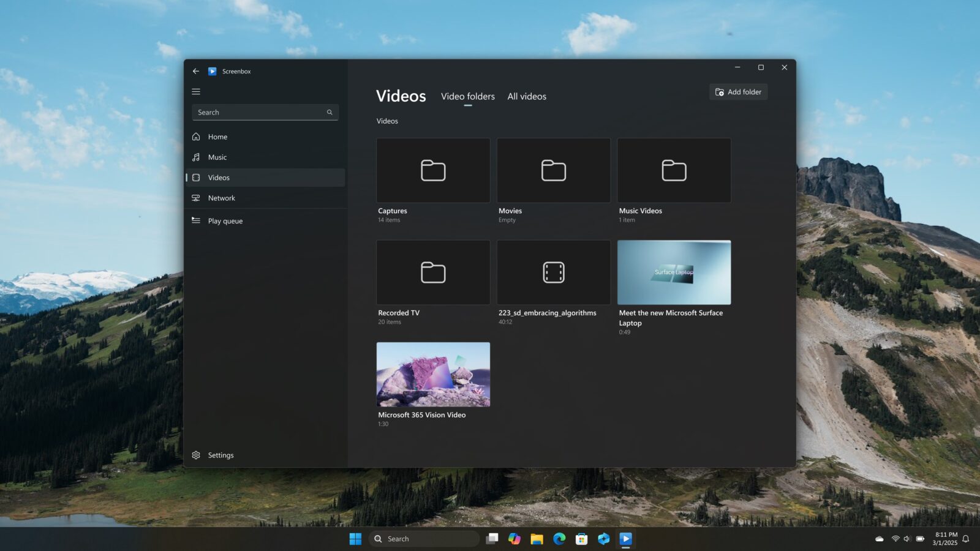Click the back arrow in Screenbox title bar
Viewport: 980px width, 551px height.
click(196, 71)
